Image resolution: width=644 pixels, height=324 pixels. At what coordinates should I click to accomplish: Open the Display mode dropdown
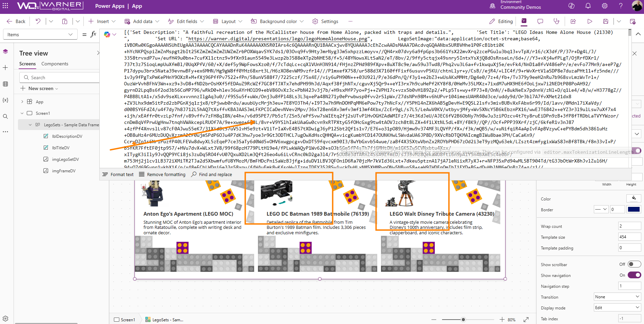point(617,308)
